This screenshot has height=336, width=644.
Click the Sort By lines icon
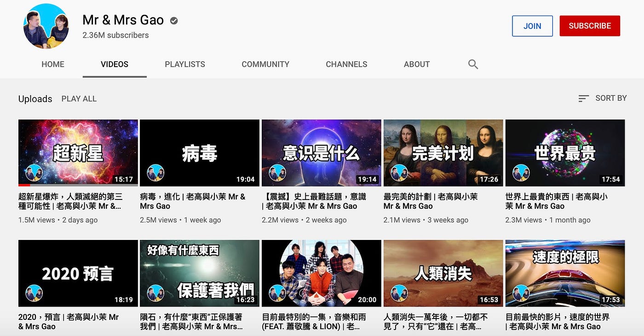click(584, 98)
